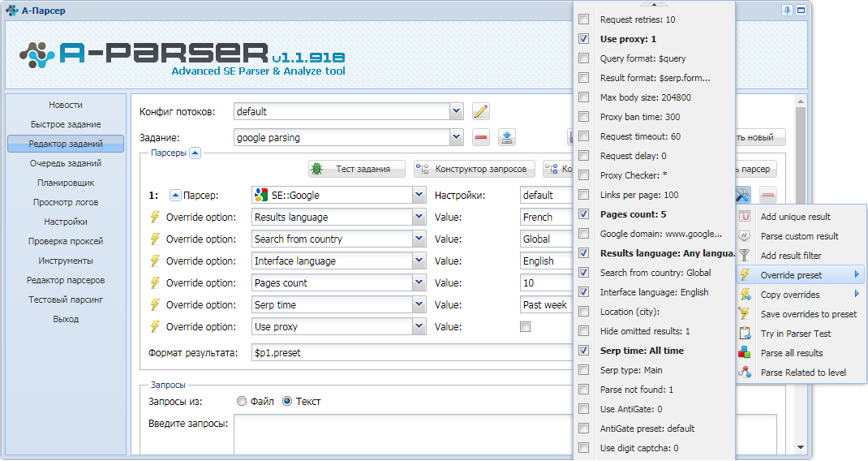Select the Текст radio button
Image resolution: width=868 pixels, height=461 pixels.
[x=286, y=401]
